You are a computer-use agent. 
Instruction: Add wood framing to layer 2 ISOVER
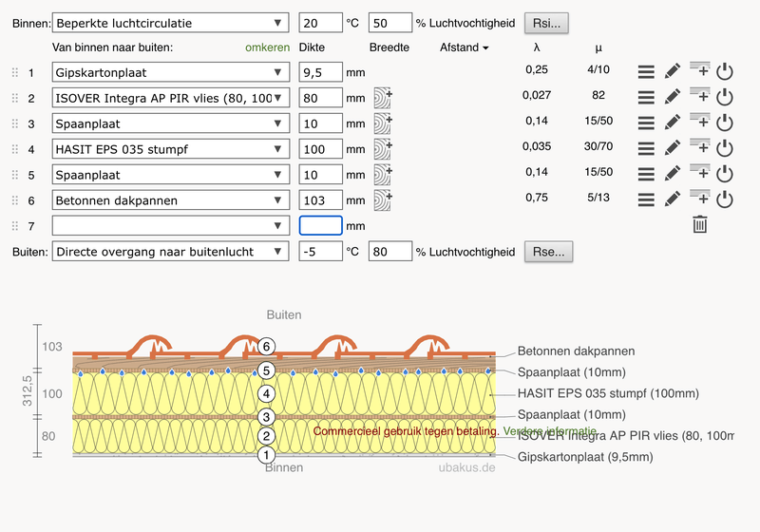click(382, 98)
